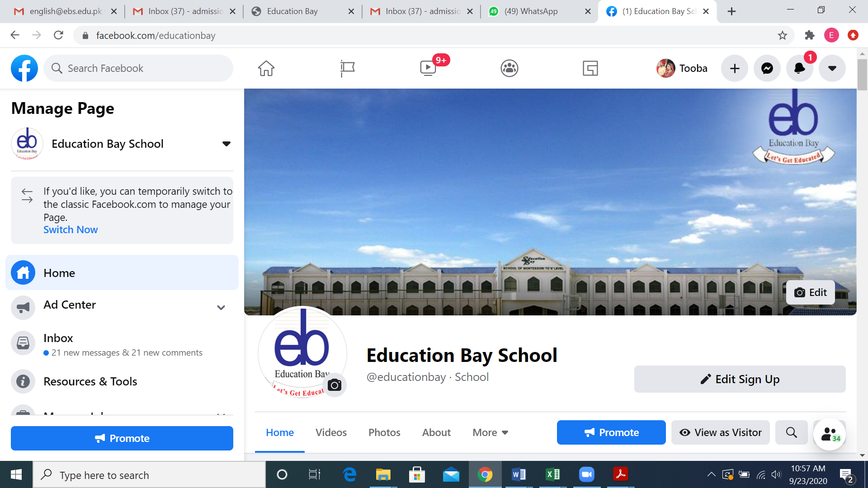Switch to page Home tab
Image resolution: width=868 pixels, height=488 pixels.
click(x=280, y=432)
